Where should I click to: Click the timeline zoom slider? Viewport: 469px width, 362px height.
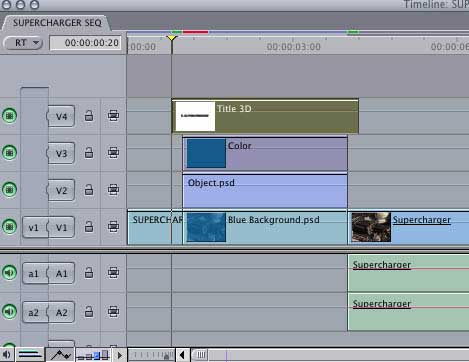click(151, 355)
